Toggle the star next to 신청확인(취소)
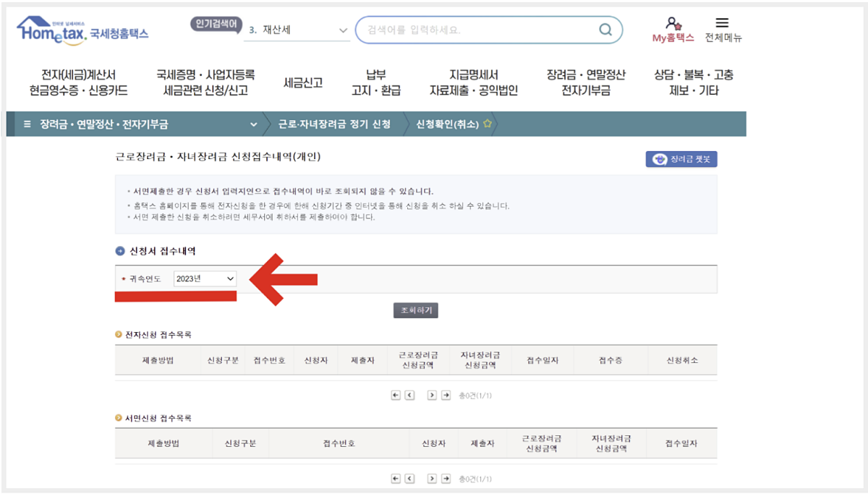 click(488, 124)
